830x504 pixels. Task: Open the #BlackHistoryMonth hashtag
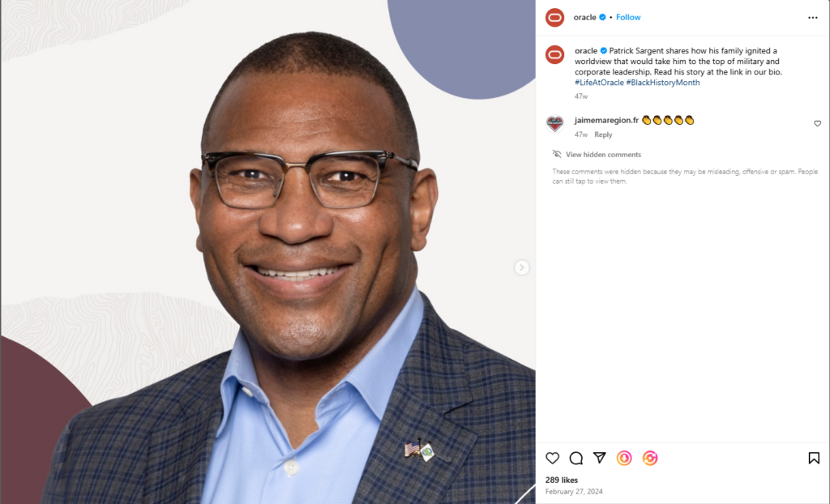click(663, 83)
